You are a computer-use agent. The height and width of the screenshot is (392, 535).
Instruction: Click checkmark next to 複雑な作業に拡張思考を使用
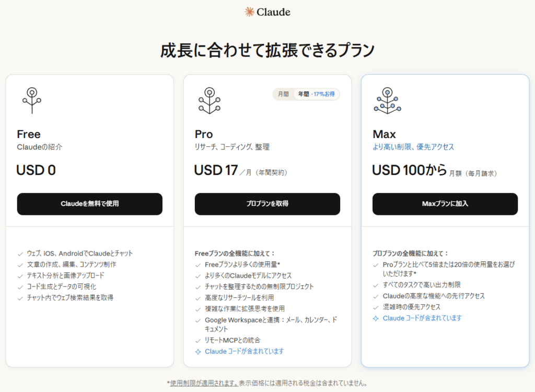point(198,309)
